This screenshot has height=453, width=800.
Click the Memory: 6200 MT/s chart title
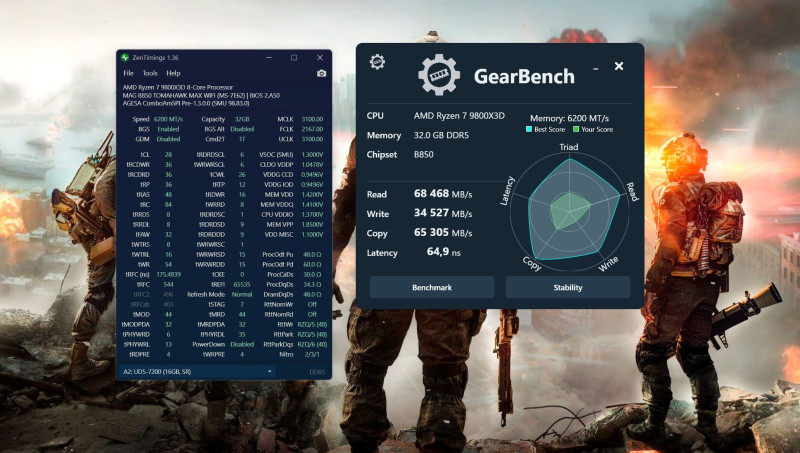pyautogui.click(x=569, y=118)
